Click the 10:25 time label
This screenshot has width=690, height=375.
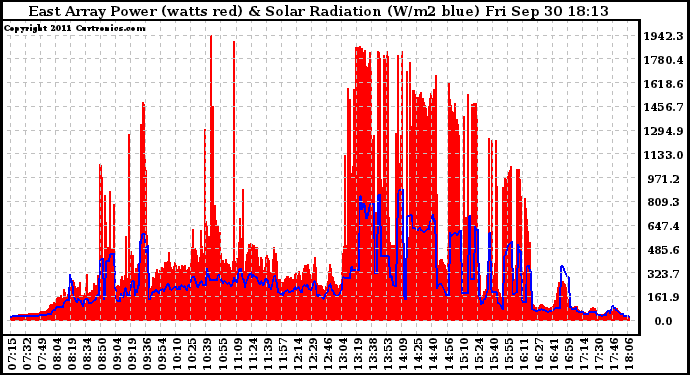pos(192,354)
